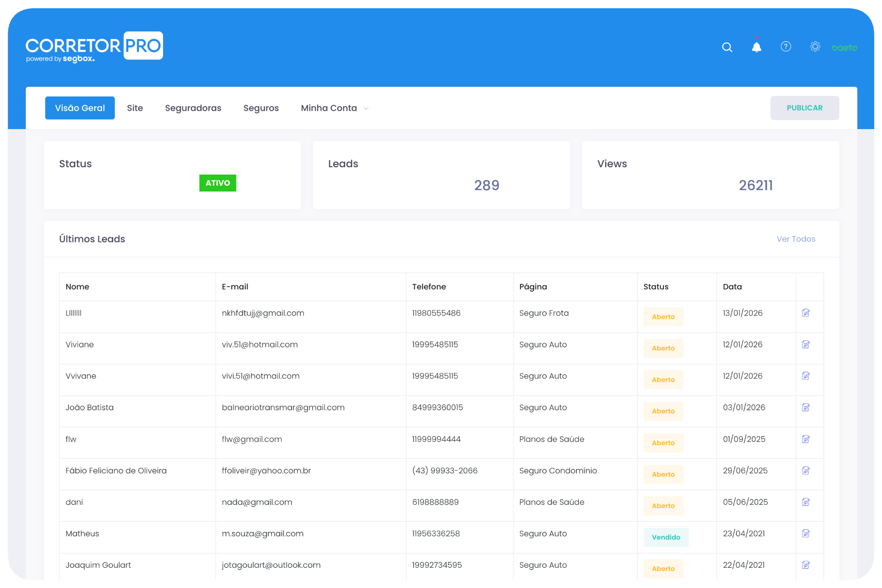Edit the Matheus lead entry icon
The image size is (882, 588).
coord(806,533)
